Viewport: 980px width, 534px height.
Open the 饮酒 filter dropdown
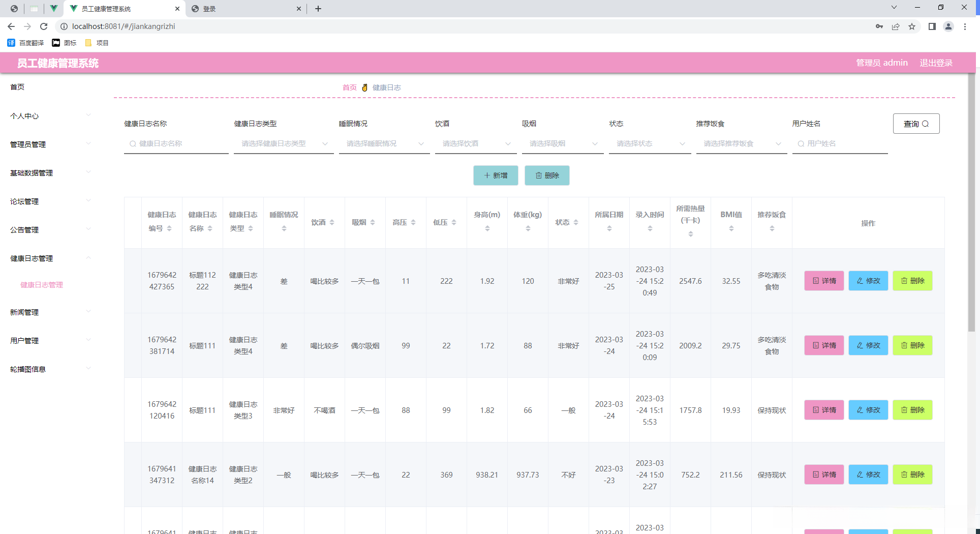(x=476, y=144)
